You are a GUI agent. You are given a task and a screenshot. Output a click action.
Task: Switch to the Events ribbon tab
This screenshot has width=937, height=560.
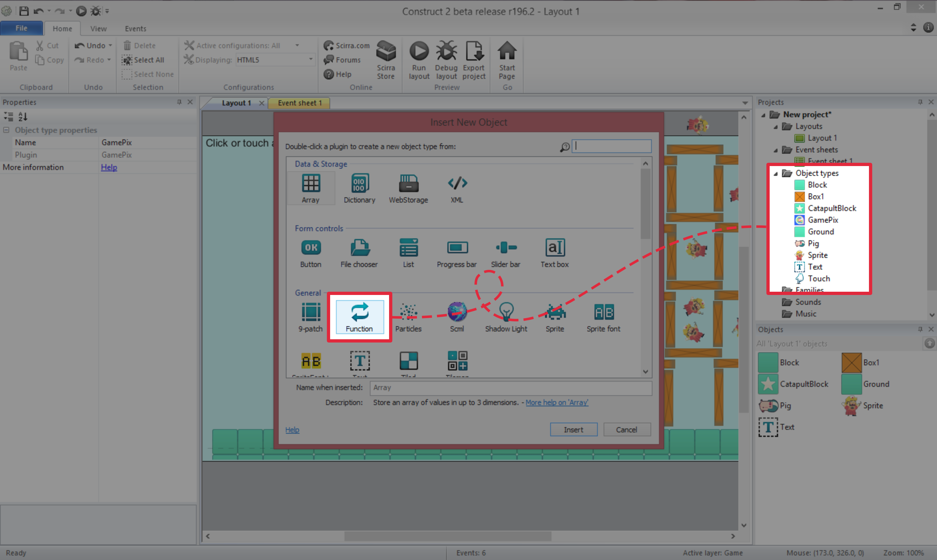[x=135, y=29]
